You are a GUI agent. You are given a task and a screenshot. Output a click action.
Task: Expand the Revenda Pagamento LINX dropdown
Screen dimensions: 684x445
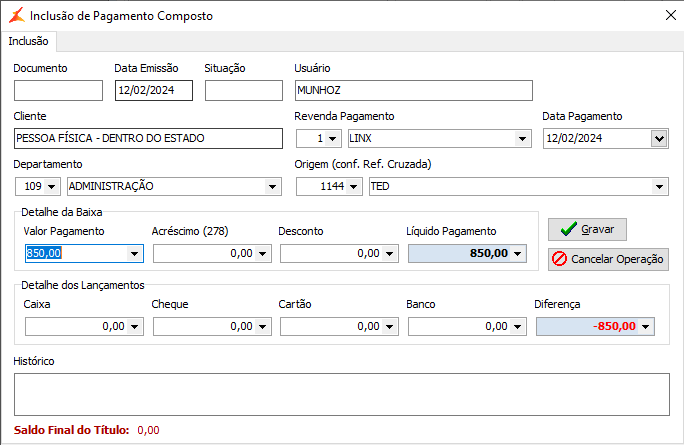point(522,139)
